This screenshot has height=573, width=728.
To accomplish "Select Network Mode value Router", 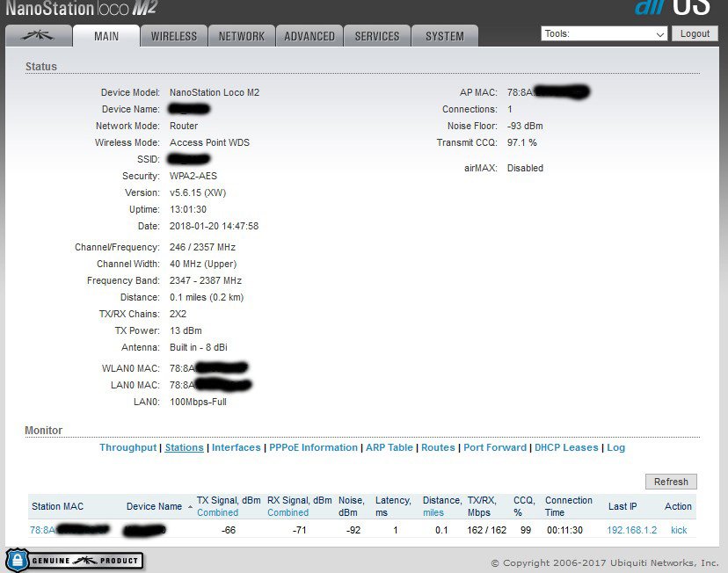I will click(x=184, y=126).
